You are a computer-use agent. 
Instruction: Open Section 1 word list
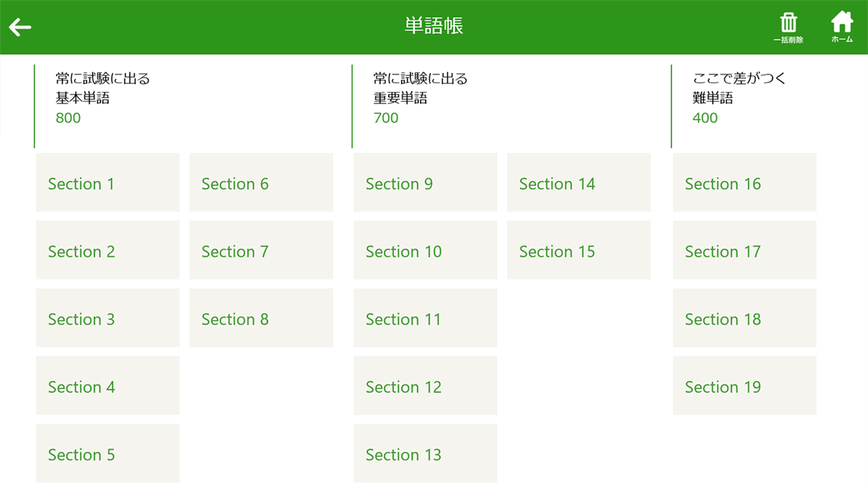point(107,183)
